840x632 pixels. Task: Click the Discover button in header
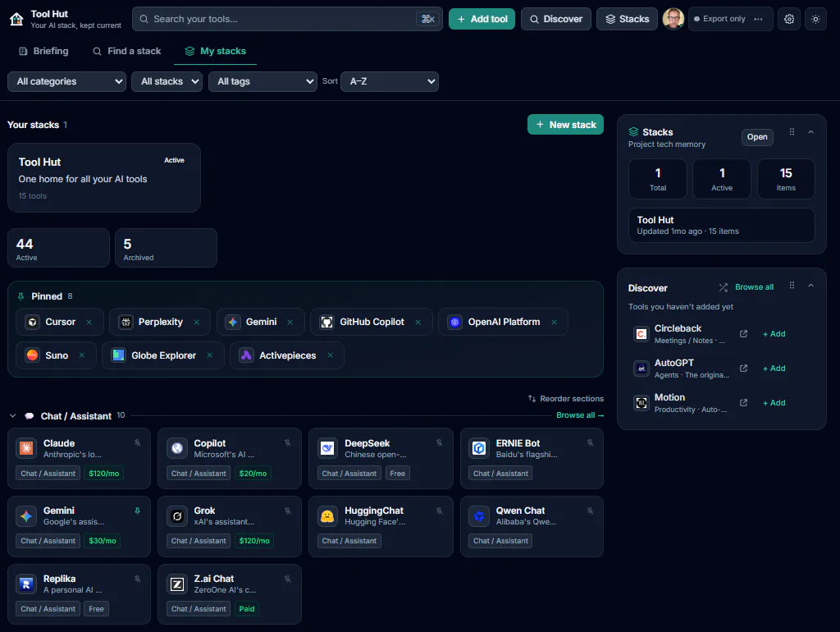[555, 19]
